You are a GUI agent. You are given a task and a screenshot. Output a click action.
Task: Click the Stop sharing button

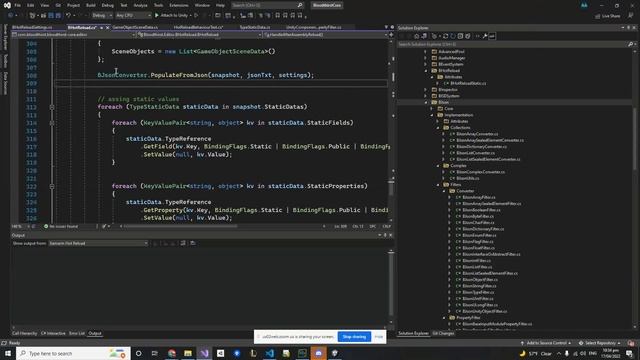click(354, 337)
